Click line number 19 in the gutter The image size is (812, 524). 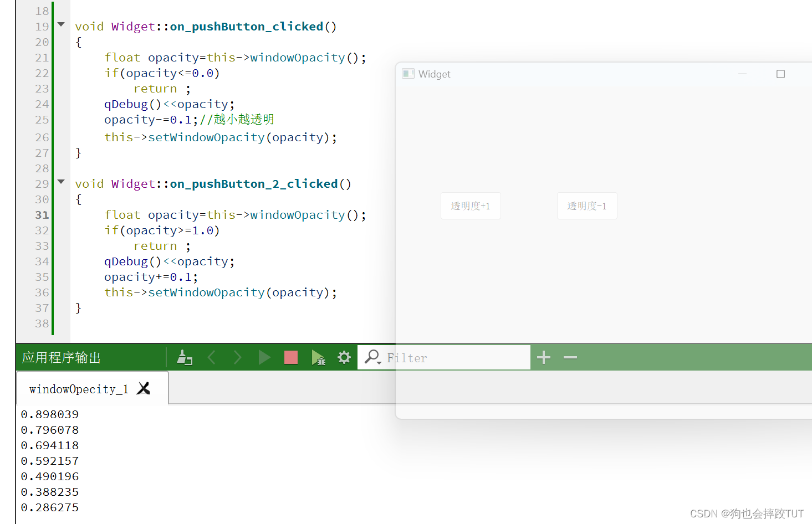click(x=42, y=27)
